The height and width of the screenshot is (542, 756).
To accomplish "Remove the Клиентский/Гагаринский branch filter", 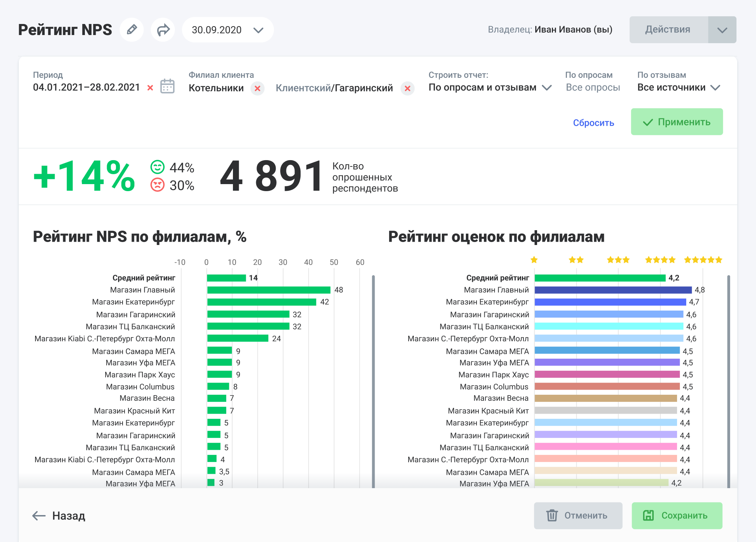I will [x=408, y=89].
